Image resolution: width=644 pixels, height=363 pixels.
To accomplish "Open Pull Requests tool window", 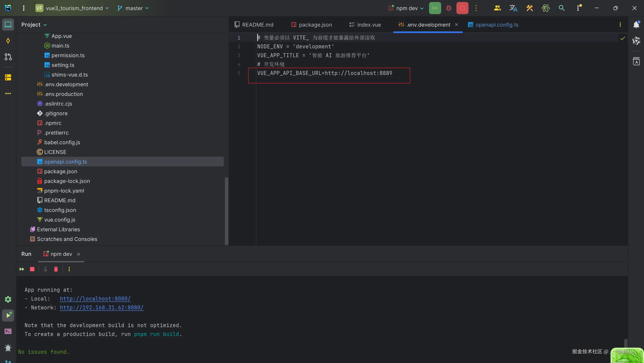I will pyautogui.click(x=8, y=57).
